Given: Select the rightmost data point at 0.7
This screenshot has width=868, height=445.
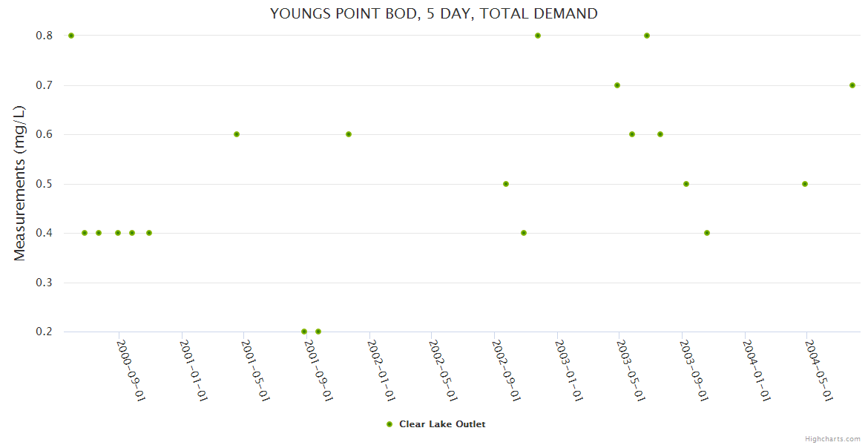Looking at the screenshot, I should (852, 85).
